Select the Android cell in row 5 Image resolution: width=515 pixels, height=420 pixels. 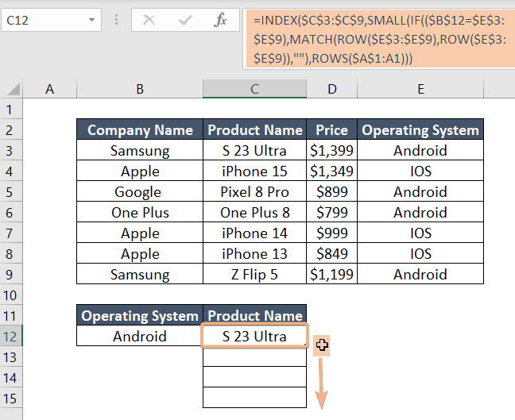pyautogui.click(x=420, y=192)
